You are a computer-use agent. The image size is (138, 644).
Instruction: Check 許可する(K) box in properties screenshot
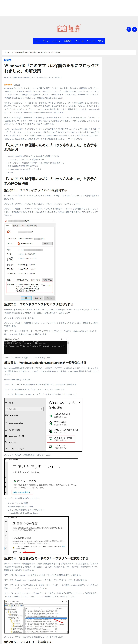tap(42, 285)
